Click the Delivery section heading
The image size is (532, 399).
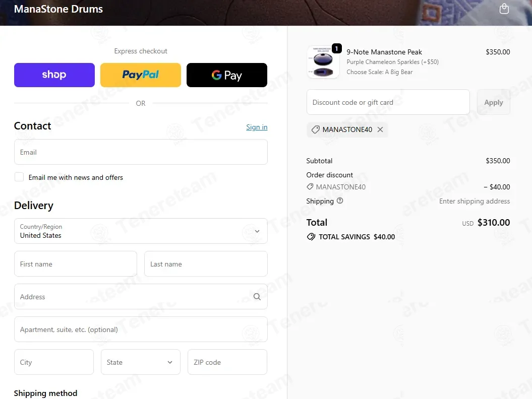34,206
